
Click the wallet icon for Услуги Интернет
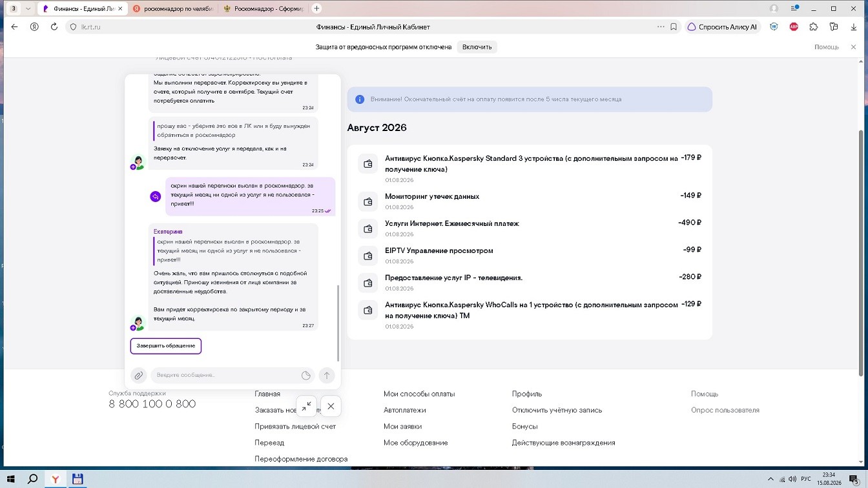(368, 229)
